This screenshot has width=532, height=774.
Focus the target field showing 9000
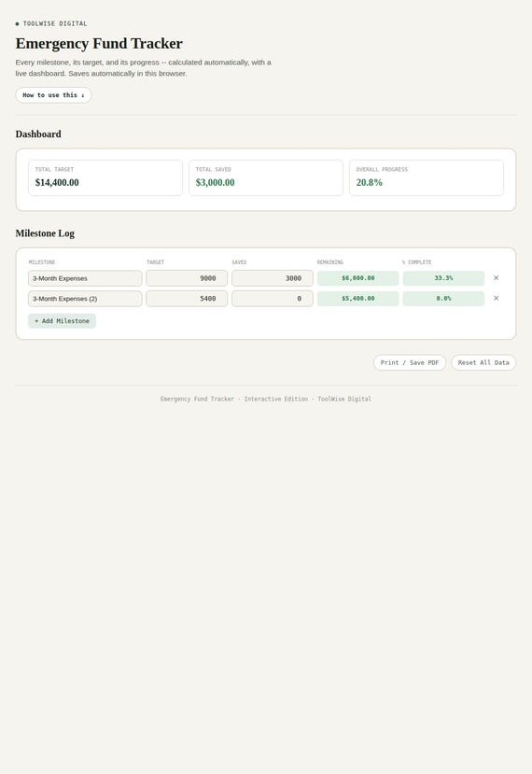point(187,278)
